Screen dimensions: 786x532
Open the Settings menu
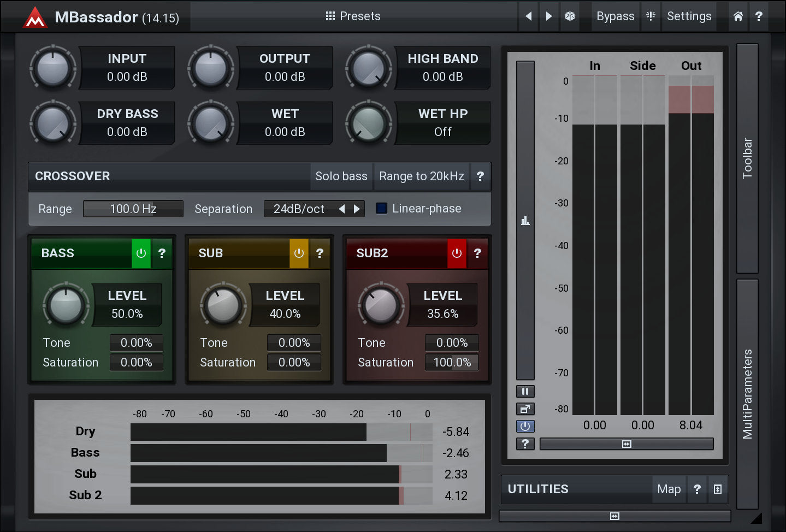[689, 16]
